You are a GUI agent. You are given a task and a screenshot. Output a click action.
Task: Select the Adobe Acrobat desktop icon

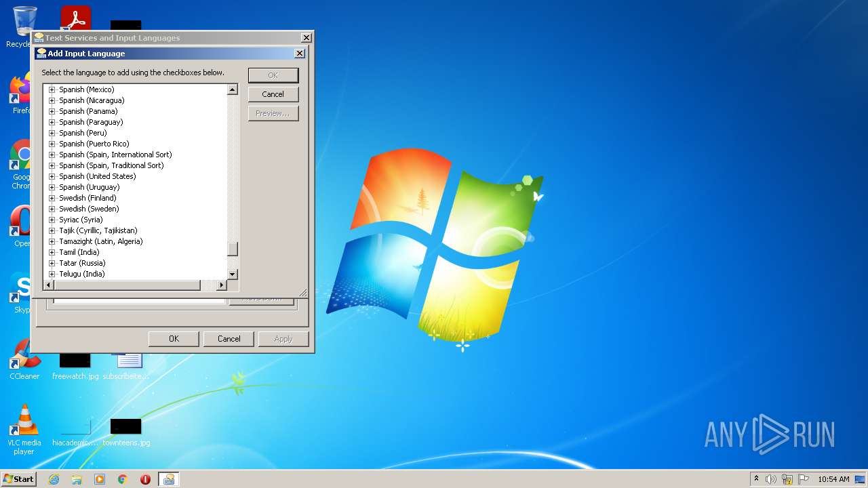coord(75,18)
